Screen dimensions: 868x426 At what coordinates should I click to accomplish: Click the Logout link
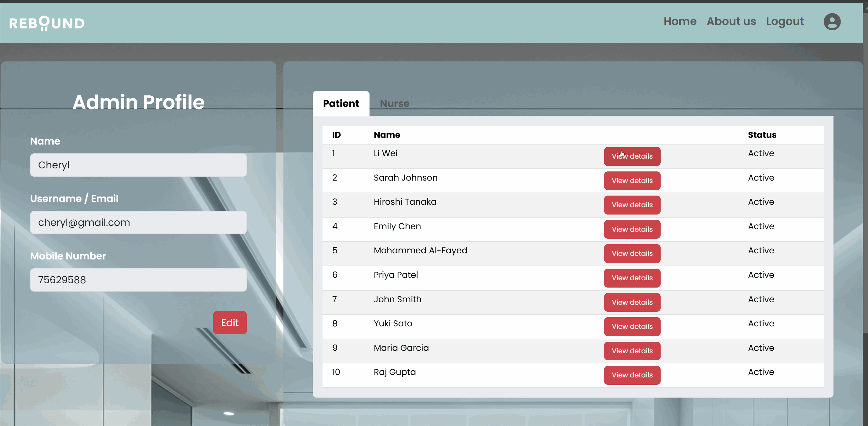784,21
